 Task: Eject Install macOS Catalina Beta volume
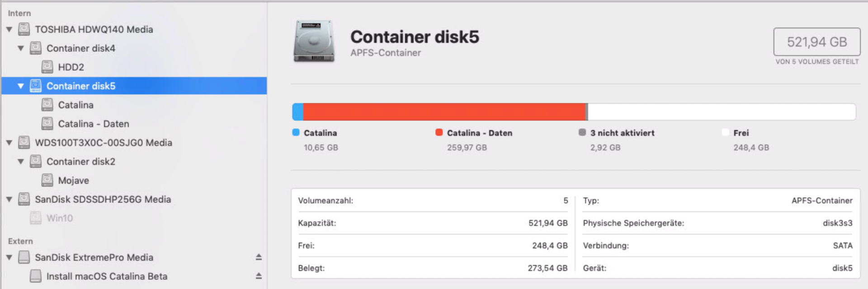pos(259,276)
